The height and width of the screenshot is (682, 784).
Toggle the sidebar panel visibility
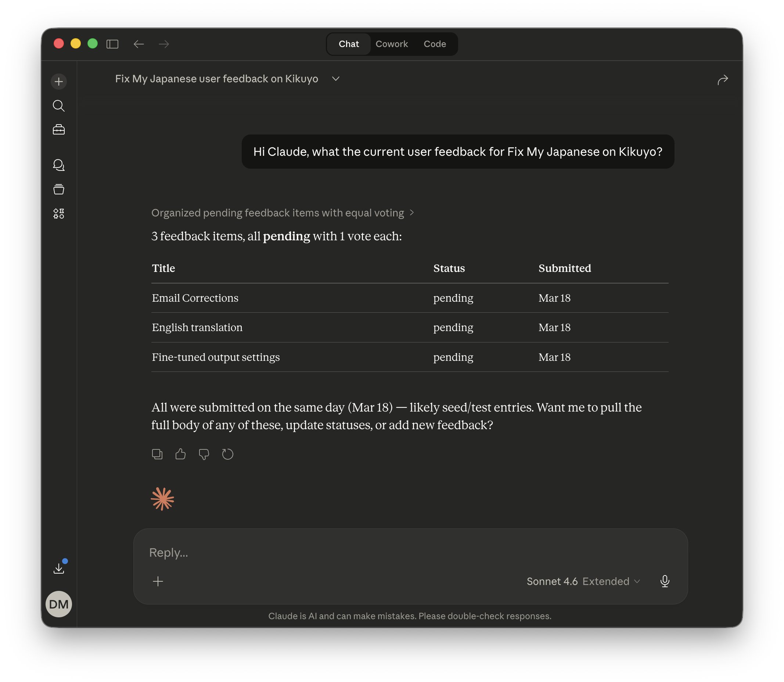pos(112,44)
